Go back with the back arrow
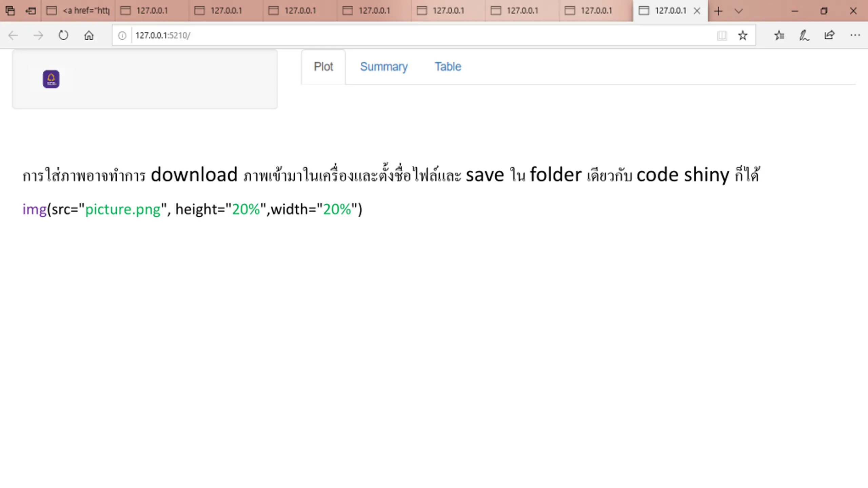Image resolution: width=868 pixels, height=488 pixels. pyautogui.click(x=13, y=35)
